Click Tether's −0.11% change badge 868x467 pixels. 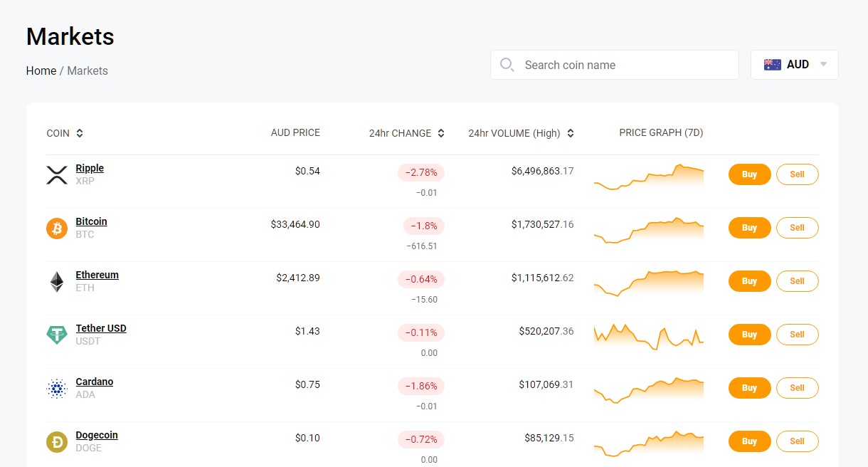click(x=421, y=333)
